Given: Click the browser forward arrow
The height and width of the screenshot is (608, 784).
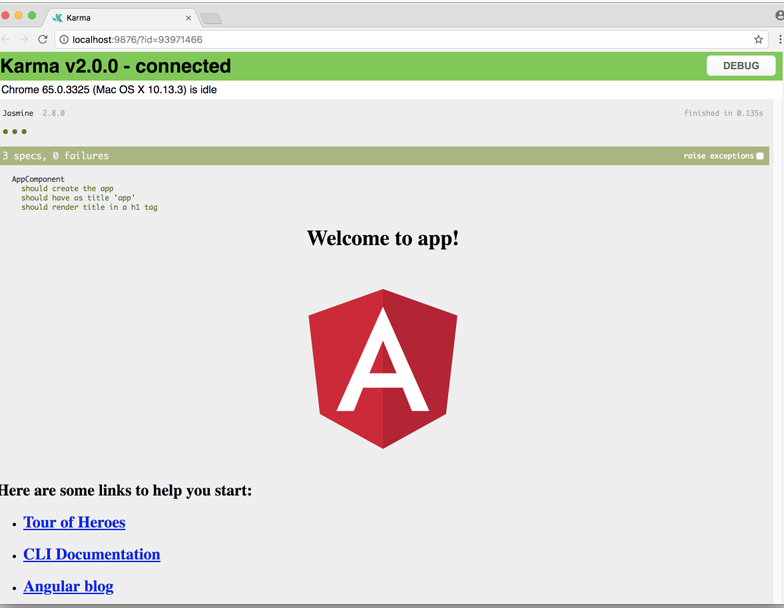Looking at the screenshot, I should point(24,39).
